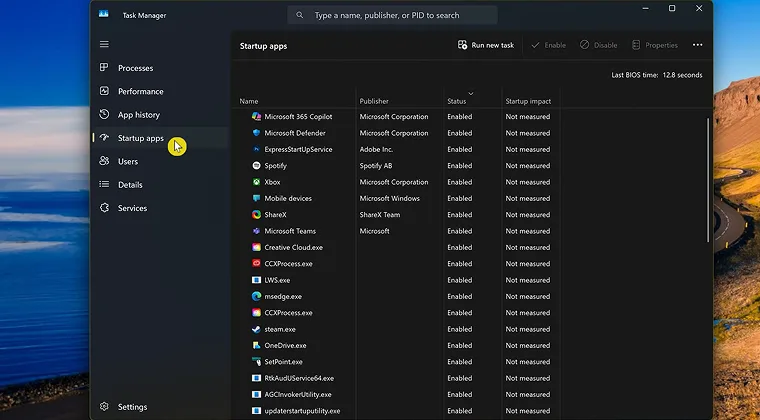The width and height of the screenshot is (760, 420).
Task: Click Adobe Inc. publisher cell
Action: [376, 149]
